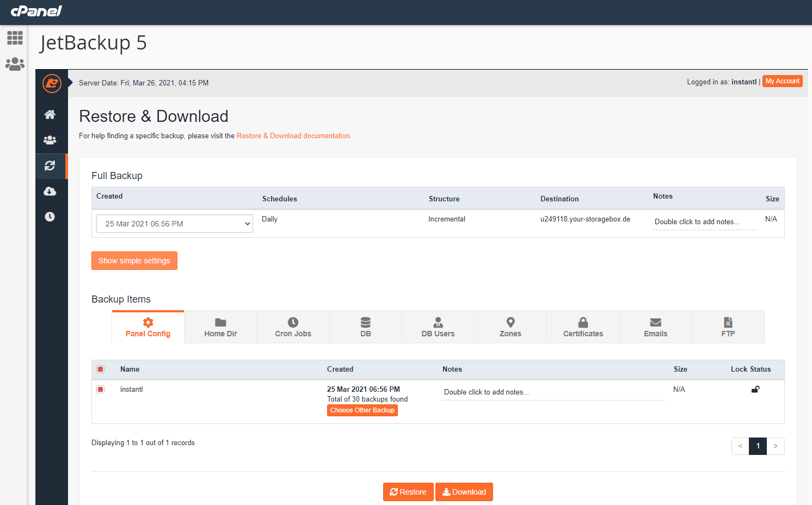Viewport: 812px width, 505px height.
Task: Click the Download button
Action: tap(464, 492)
